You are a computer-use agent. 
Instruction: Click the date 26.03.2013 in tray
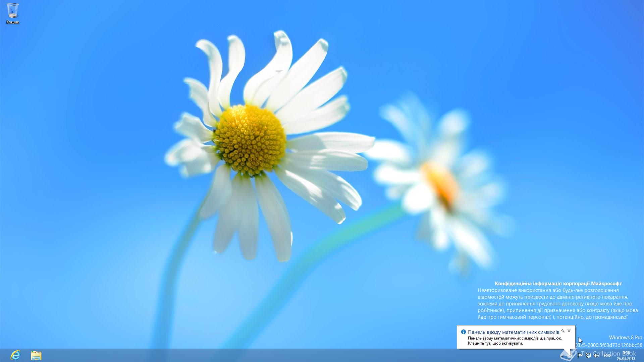click(626, 359)
